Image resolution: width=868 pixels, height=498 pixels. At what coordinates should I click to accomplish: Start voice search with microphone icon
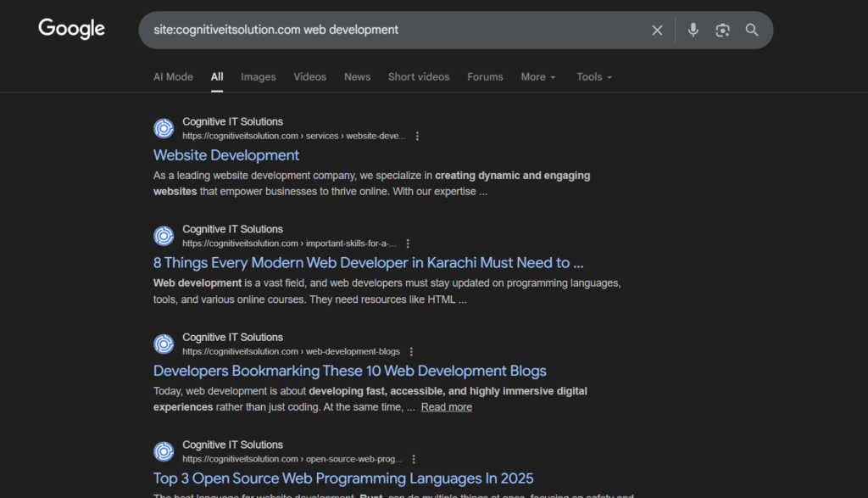pos(693,31)
